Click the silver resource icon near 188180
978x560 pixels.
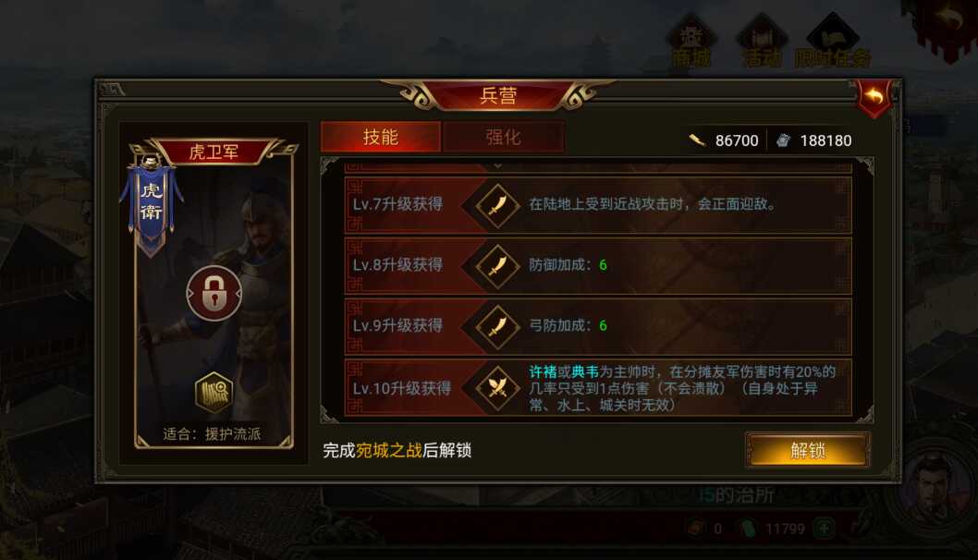pyautogui.click(x=783, y=140)
